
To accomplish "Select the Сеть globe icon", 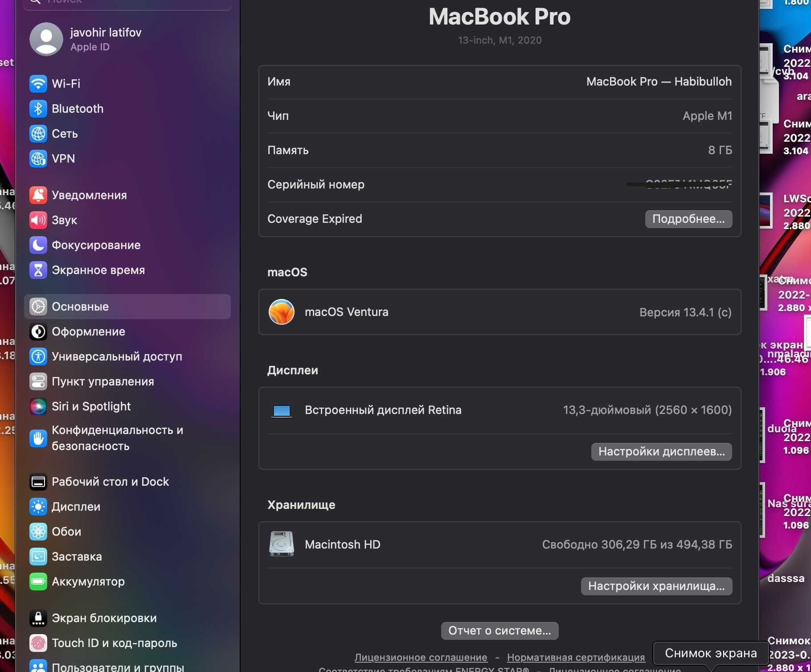I will coord(38,134).
